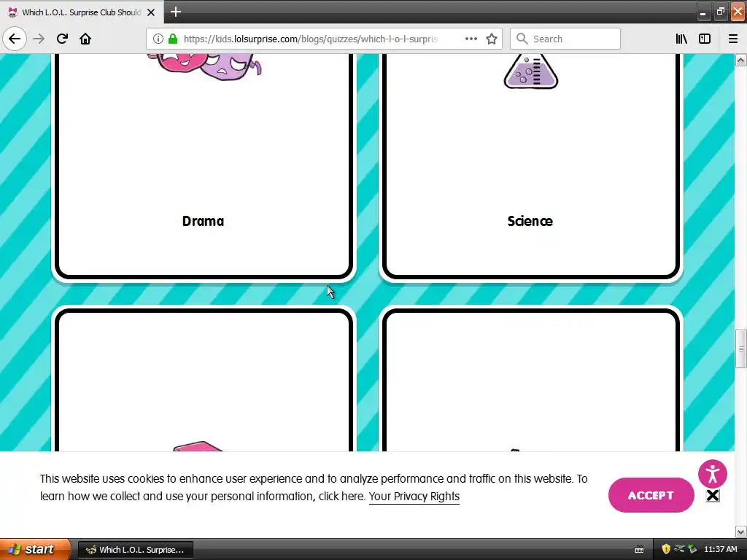Click the tray keyboard icon

pos(639,550)
